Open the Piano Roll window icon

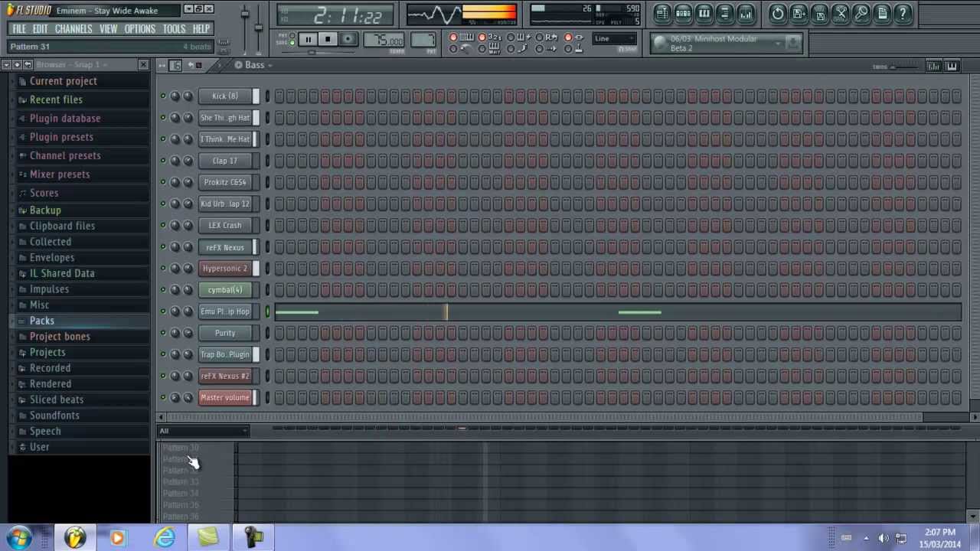point(704,13)
